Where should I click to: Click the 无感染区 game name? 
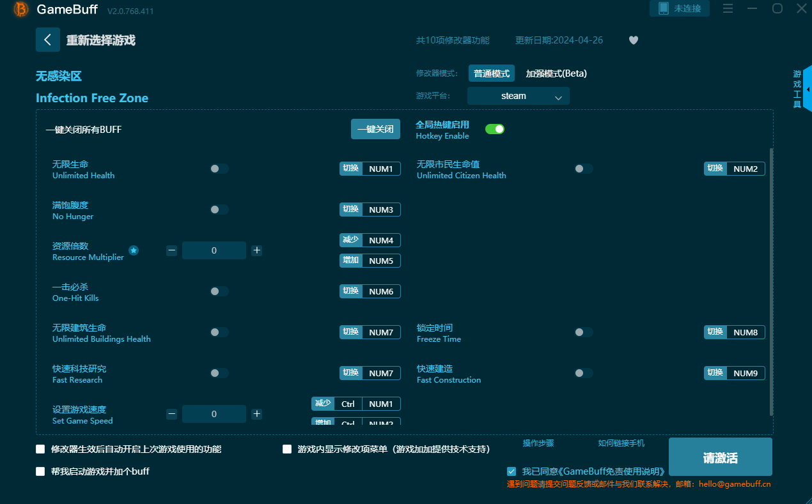[59, 76]
